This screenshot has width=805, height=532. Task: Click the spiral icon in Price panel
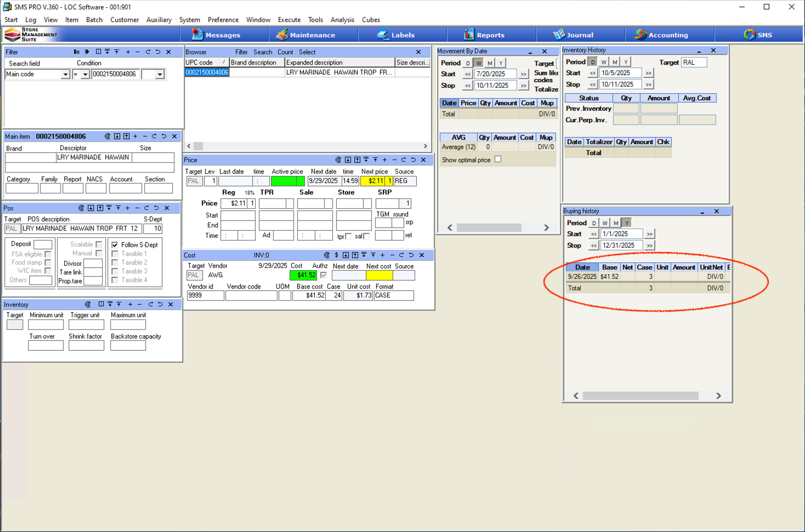tap(339, 160)
